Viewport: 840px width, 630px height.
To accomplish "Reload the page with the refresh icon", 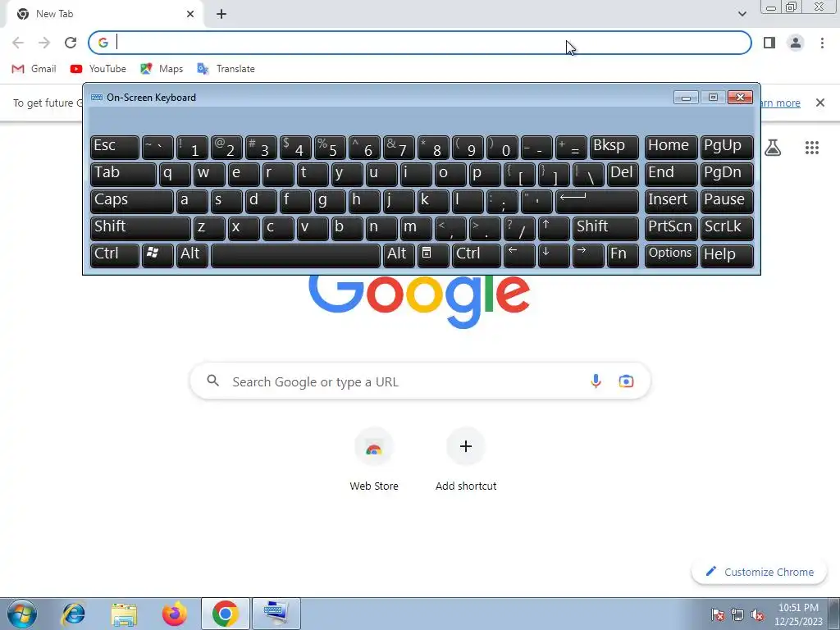I will coord(71,43).
